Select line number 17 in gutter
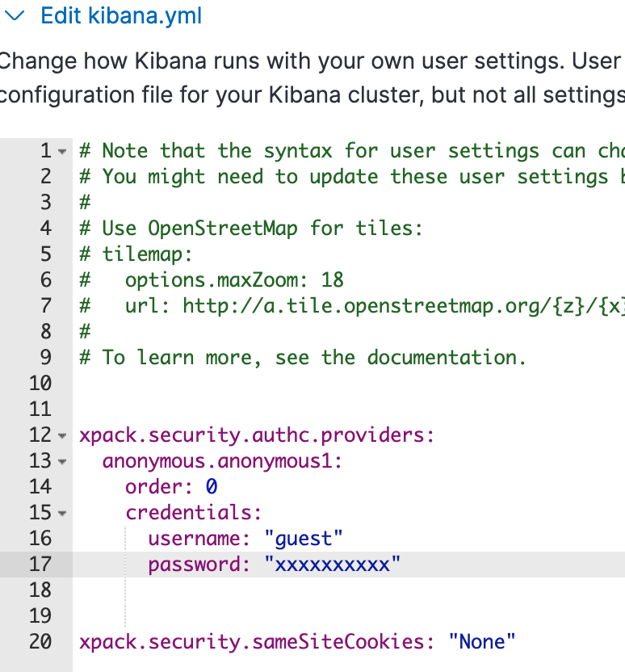This screenshot has width=625, height=672. pyautogui.click(x=40, y=564)
